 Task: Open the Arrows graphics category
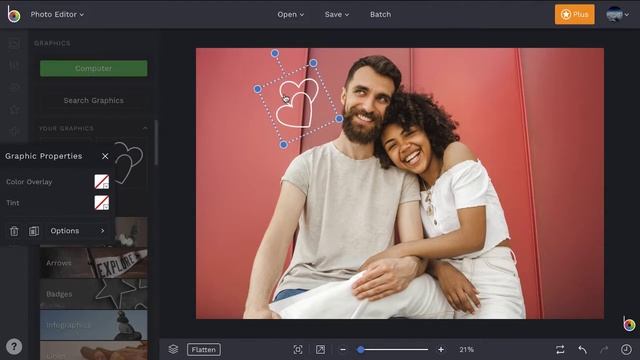(x=93, y=263)
